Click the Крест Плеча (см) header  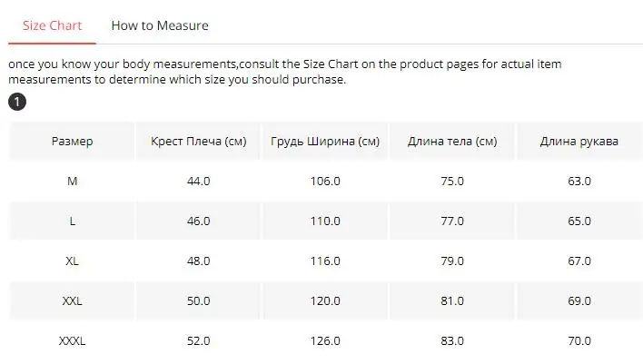coord(199,141)
